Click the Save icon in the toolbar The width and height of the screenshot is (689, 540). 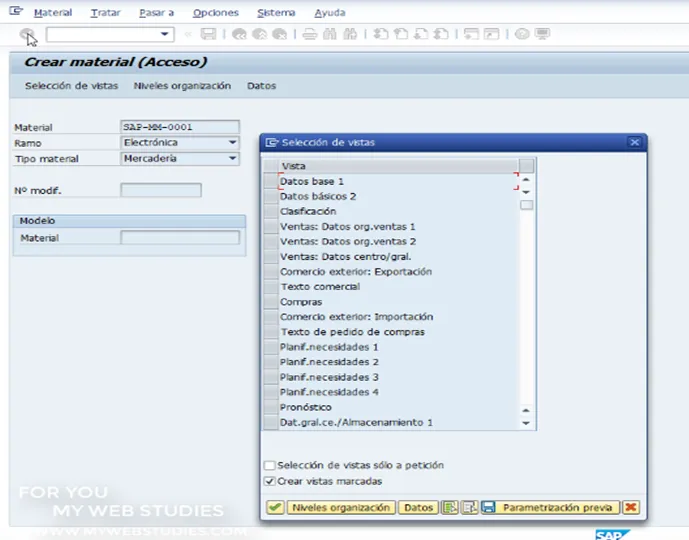click(208, 34)
